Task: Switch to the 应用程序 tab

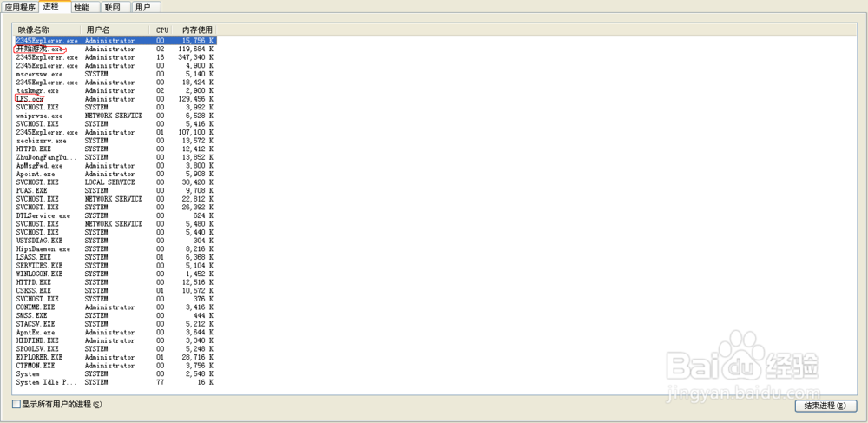Action: [x=19, y=7]
